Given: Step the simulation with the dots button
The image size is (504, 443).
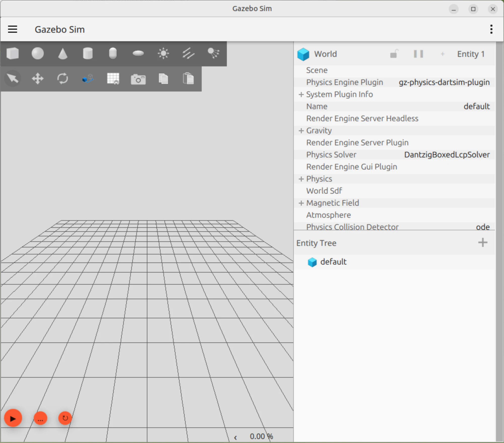Looking at the screenshot, I should coord(40,418).
